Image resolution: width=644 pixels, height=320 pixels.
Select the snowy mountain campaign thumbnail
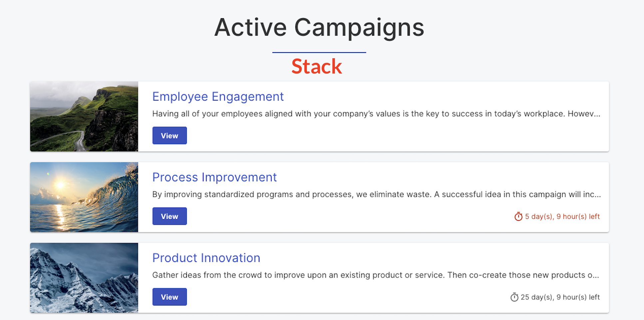84,278
